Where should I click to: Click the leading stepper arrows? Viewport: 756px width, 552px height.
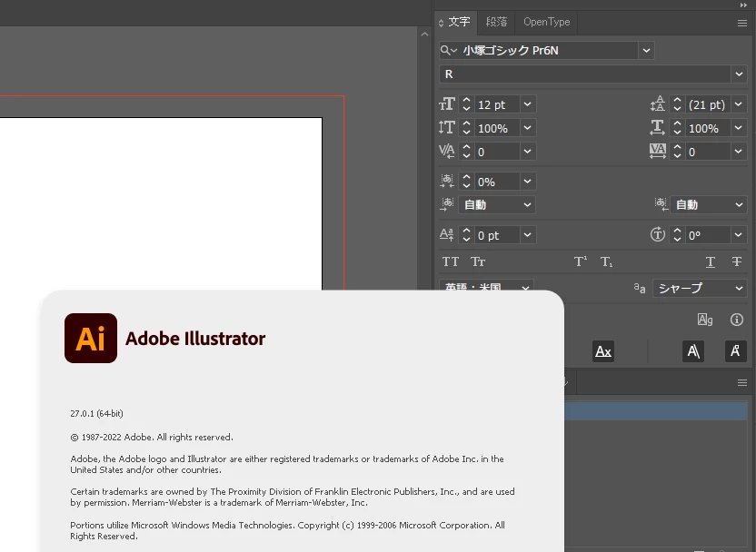click(x=677, y=104)
